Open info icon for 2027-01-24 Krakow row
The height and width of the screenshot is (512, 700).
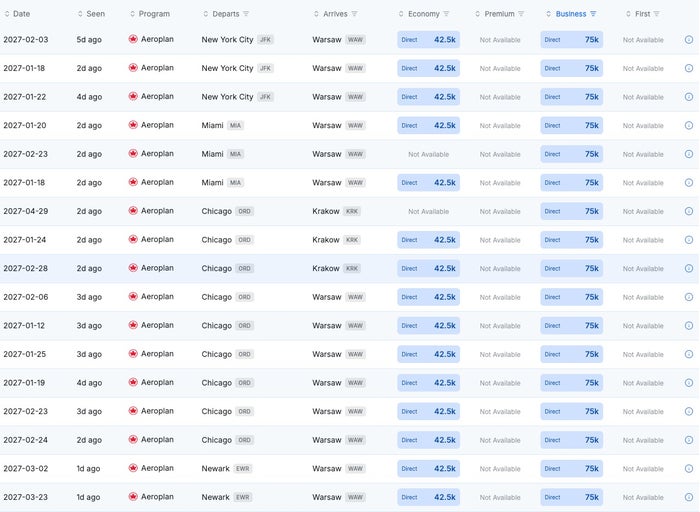[x=688, y=240]
